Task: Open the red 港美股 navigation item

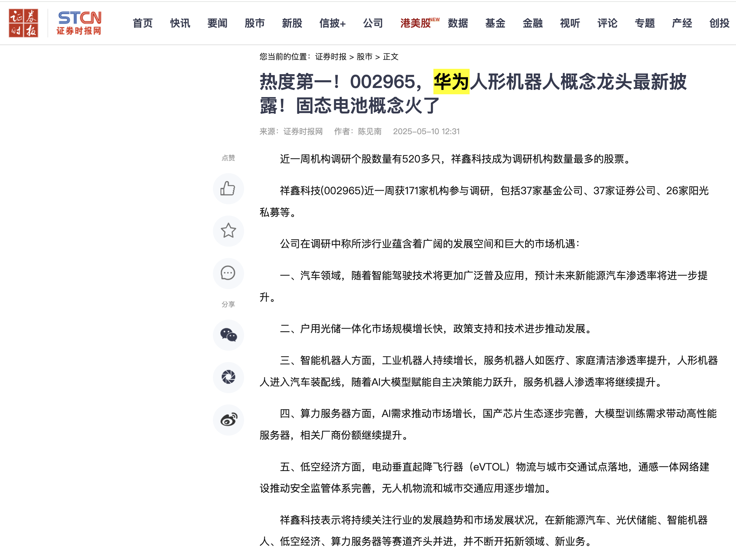Action: pyautogui.click(x=415, y=23)
